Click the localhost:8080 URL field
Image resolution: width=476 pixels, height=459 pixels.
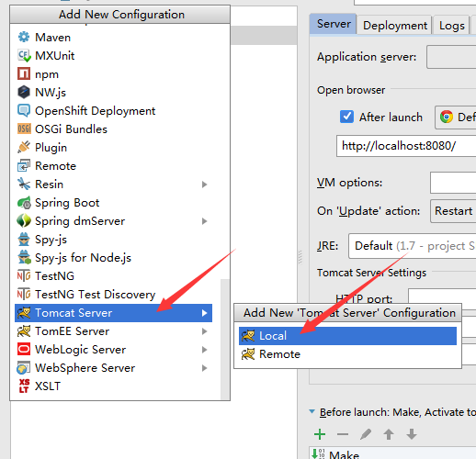coord(406,146)
